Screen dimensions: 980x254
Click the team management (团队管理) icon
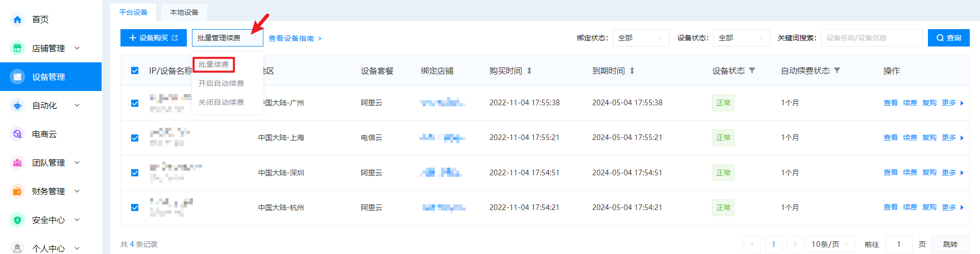pyautogui.click(x=17, y=163)
